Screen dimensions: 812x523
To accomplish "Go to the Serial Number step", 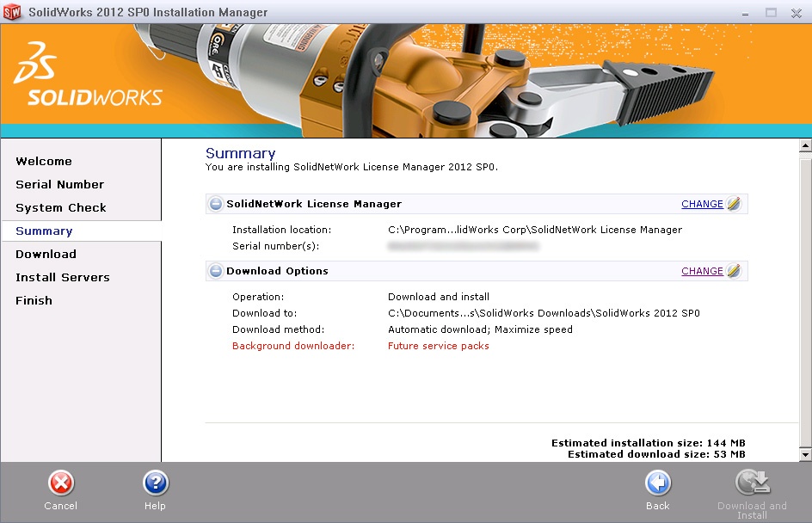I will (x=60, y=185).
